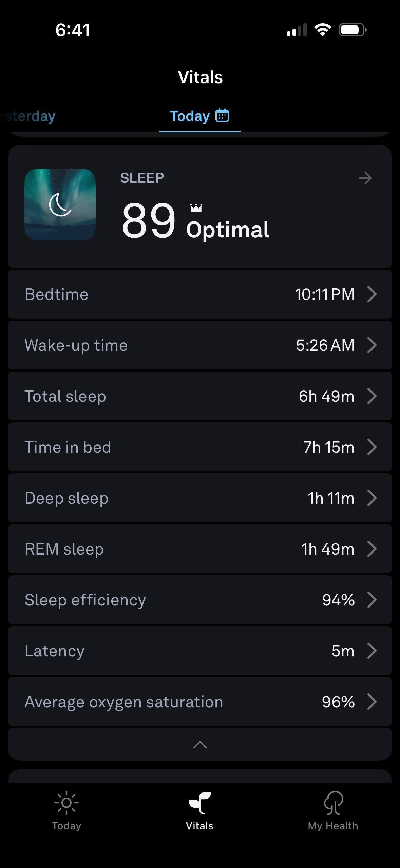Tap the Sleep arrow icon
The width and height of the screenshot is (400, 868).
pyautogui.click(x=365, y=178)
